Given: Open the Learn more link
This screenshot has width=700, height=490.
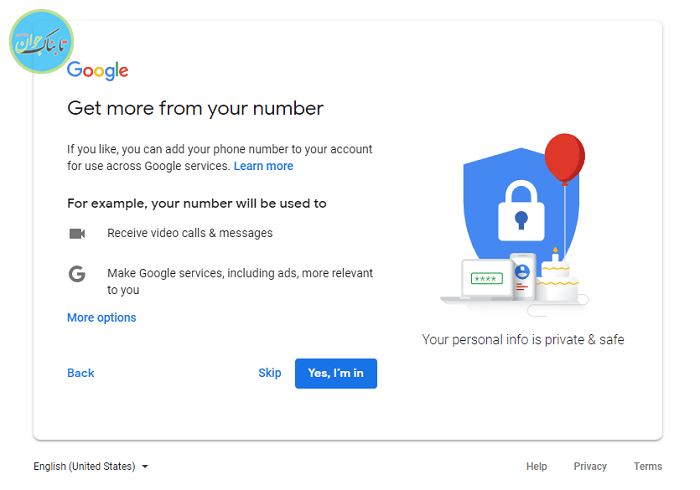Looking at the screenshot, I should click(263, 166).
